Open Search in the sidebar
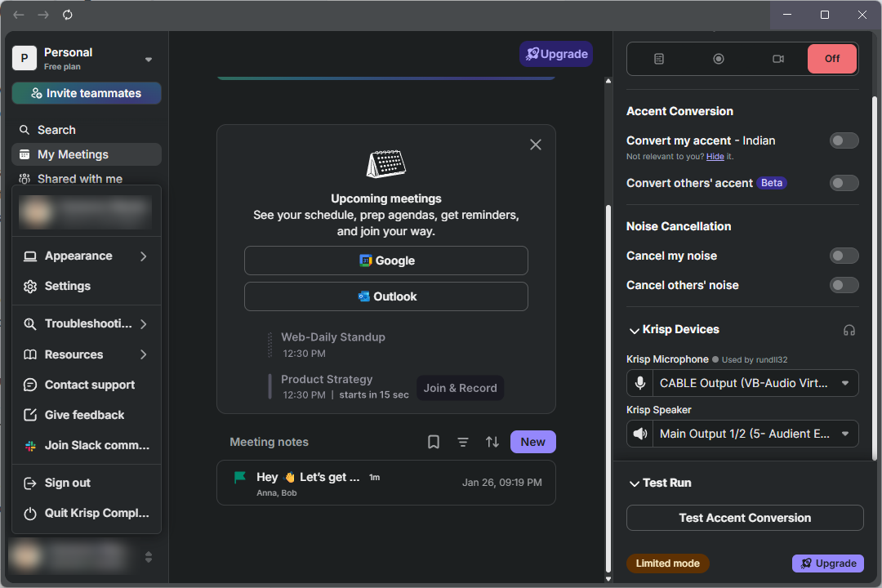Viewport: 882px width, 588px height. click(87, 130)
